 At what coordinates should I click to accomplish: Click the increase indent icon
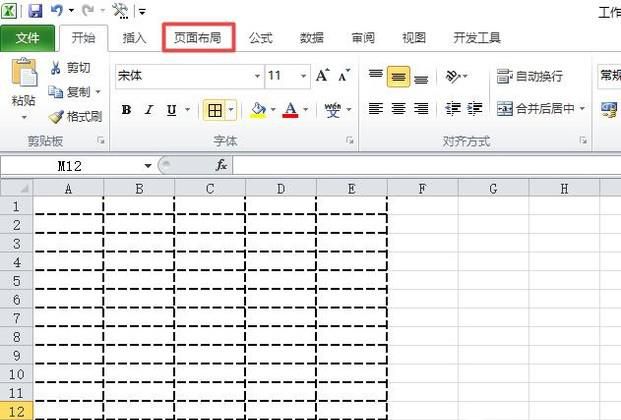point(474,108)
